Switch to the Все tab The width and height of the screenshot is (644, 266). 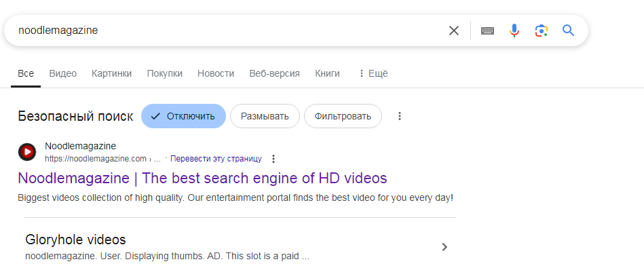coord(26,73)
